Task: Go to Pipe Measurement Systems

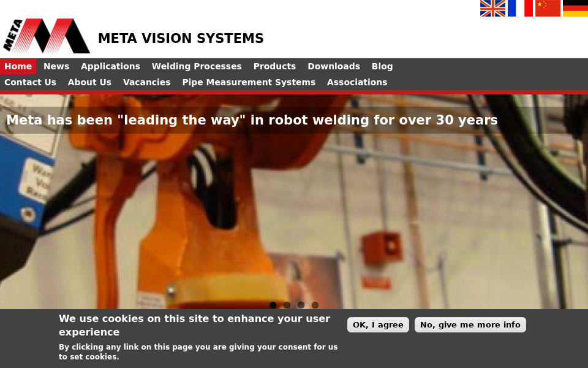Action: (249, 82)
